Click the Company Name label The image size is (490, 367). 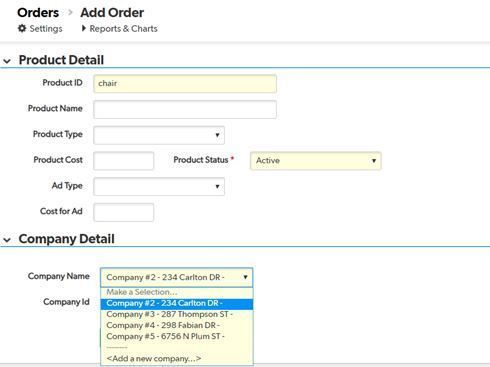click(x=59, y=276)
